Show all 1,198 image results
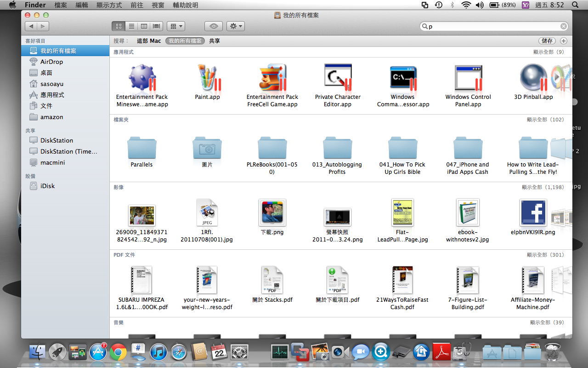 pyautogui.click(x=543, y=187)
